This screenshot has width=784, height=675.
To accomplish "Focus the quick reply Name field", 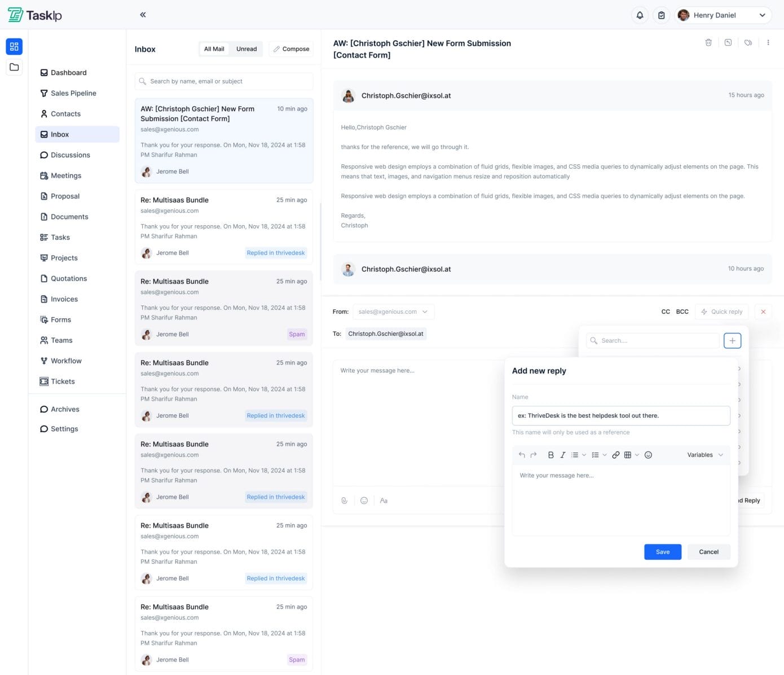I will [620, 416].
